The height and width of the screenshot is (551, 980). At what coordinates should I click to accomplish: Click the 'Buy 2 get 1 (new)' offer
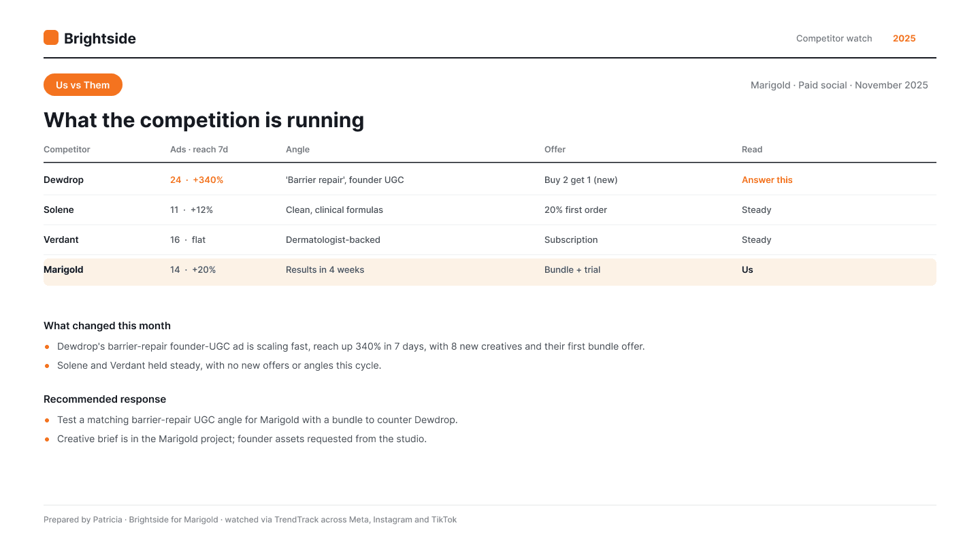click(581, 180)
